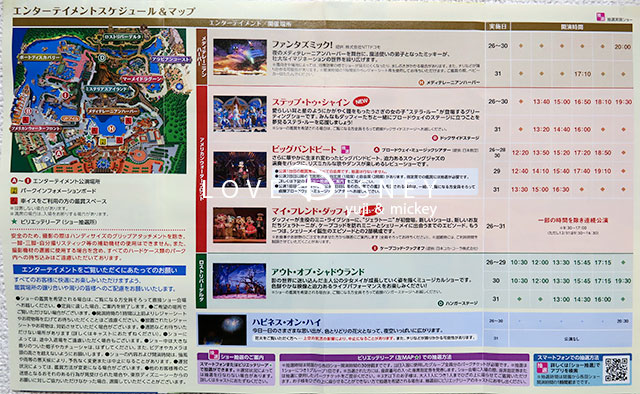
Task: Click the ビッグバンドビート title
Action: (304, 149)
